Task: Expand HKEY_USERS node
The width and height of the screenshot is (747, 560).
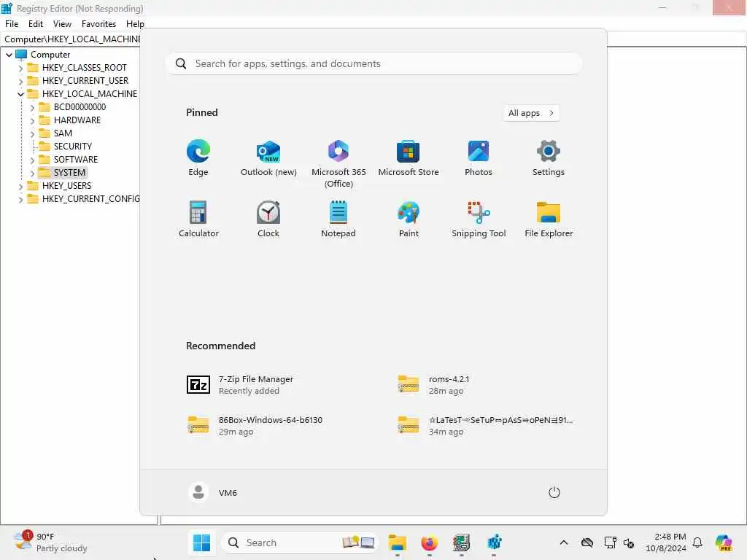Action: pyautogui.click(x=20, y=186)
